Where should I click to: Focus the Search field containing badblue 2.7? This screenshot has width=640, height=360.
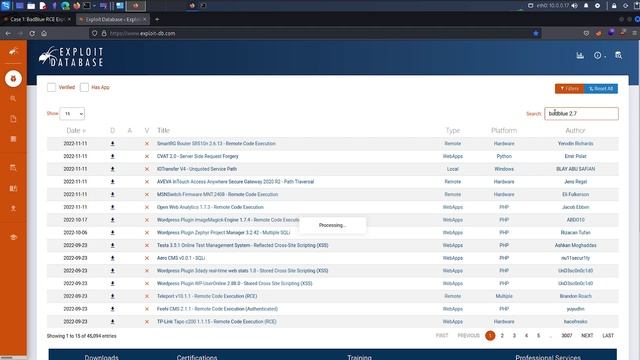pyautogui.click(x=581, y=113)
